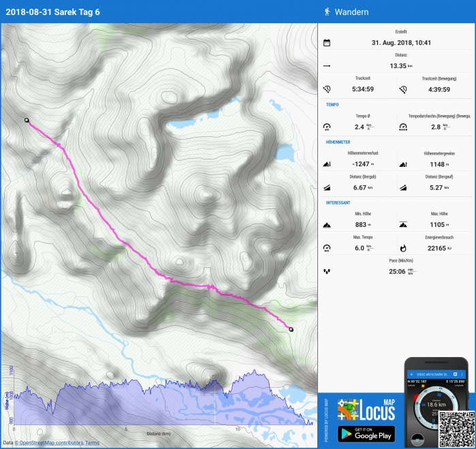Click the calendar icon next to creation date
Viewport: 476px width, 449px height.
click(x=327, y=43)
